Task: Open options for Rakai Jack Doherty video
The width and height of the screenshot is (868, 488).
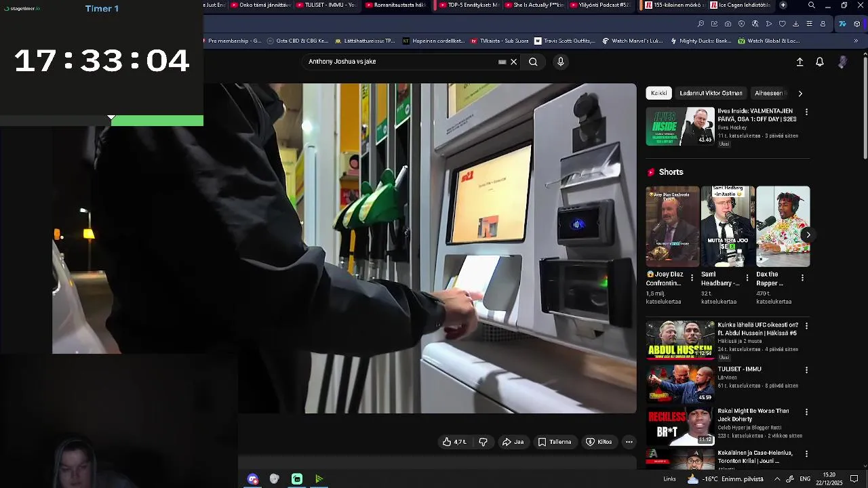Action: (806, 412)
